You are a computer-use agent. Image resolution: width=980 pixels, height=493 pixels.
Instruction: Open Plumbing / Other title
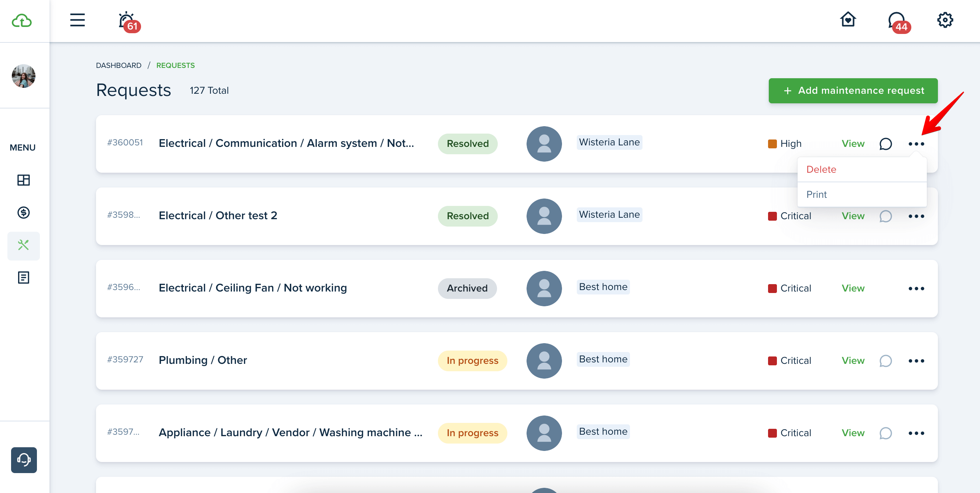(x=203, y=360)
